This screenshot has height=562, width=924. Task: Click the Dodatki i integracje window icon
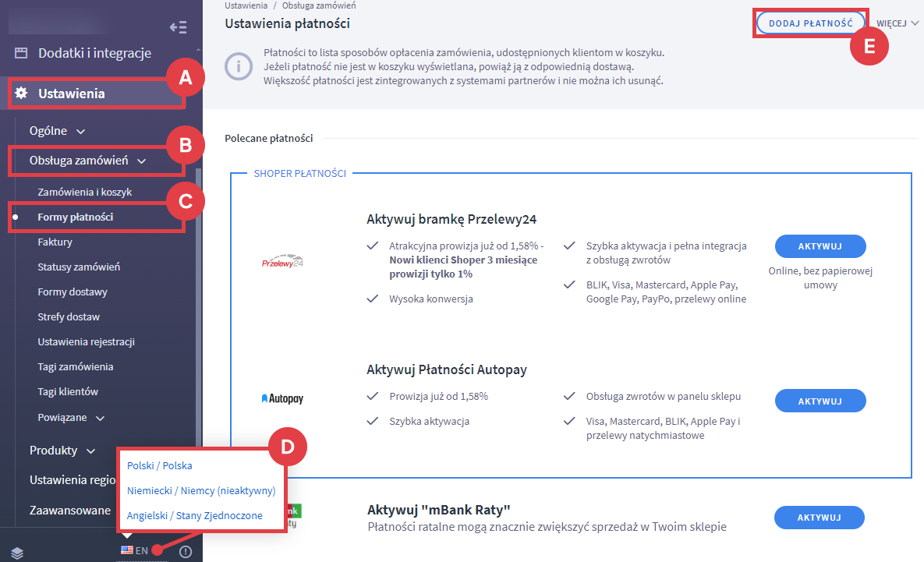21,53
